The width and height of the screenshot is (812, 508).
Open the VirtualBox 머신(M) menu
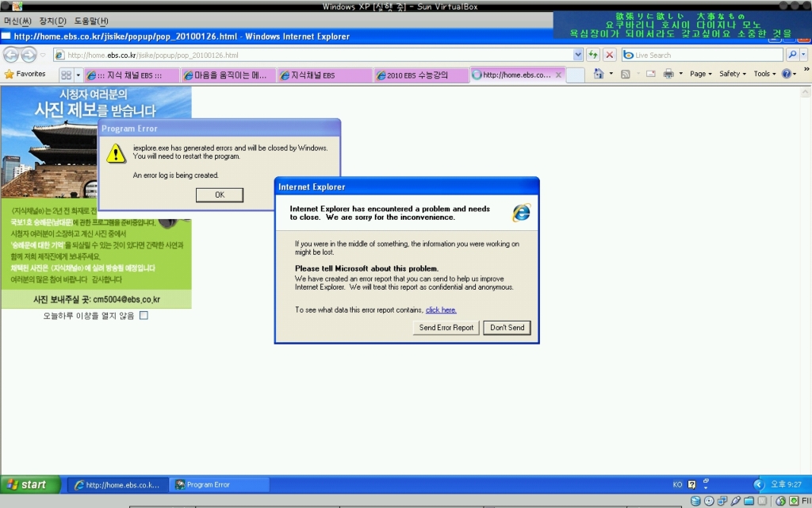(17, 21)
